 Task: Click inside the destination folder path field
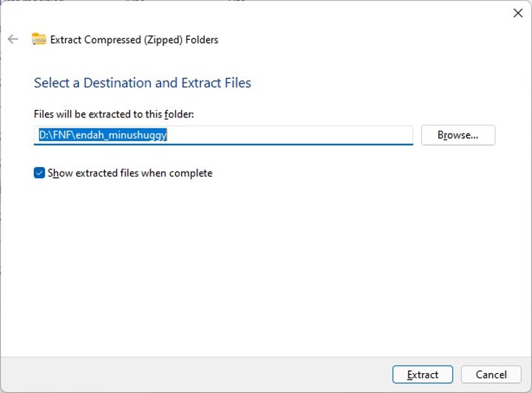click(296, 135)
